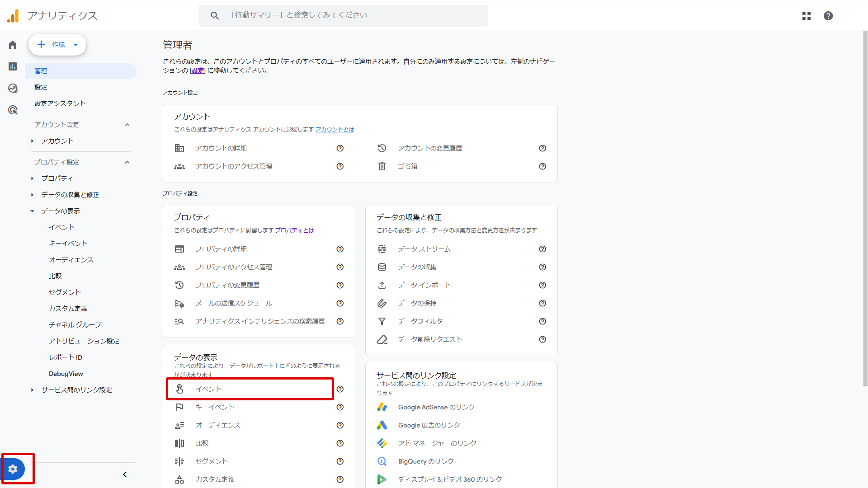Click the search field in the top bar
Screen dimensions: 868x488
coord(344,15)
